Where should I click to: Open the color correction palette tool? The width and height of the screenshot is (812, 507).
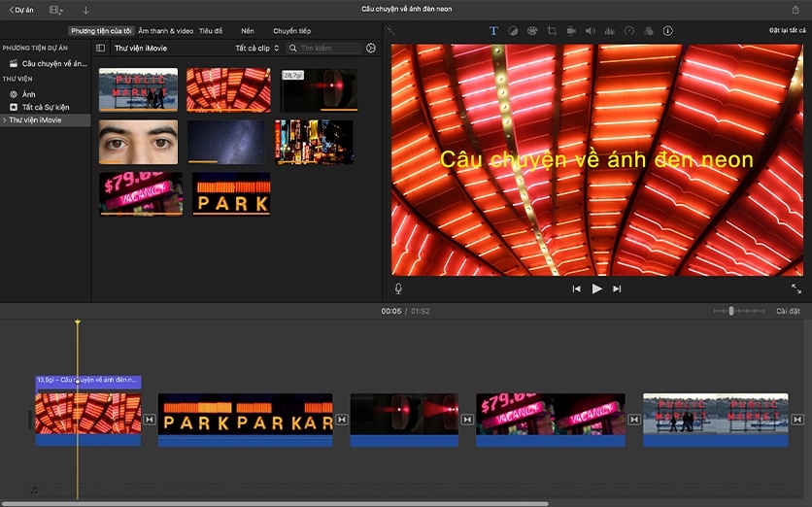[532, 31]
